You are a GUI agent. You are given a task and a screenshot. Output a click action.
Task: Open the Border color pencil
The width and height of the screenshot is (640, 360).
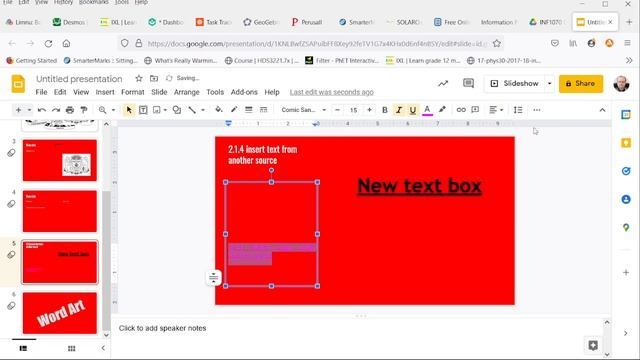pos(234,110)
